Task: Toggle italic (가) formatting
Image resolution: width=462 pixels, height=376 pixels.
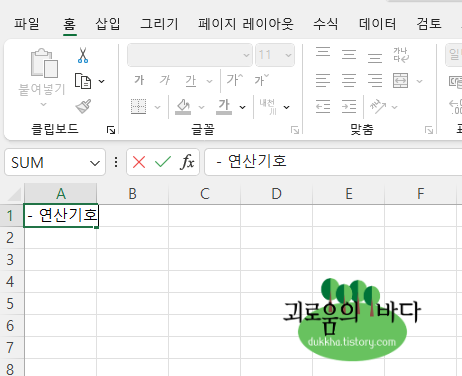Action: 165,80
